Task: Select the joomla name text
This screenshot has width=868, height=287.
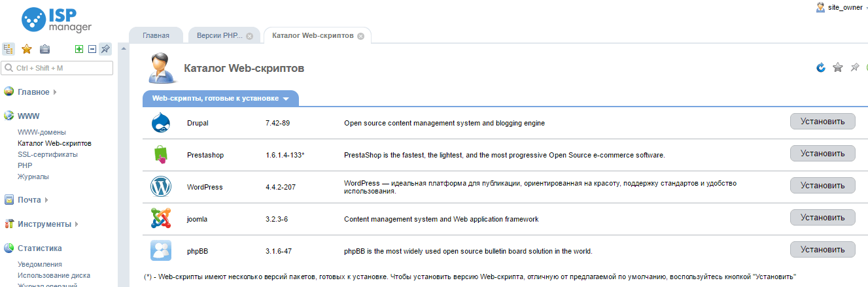Action: (197, 219)
